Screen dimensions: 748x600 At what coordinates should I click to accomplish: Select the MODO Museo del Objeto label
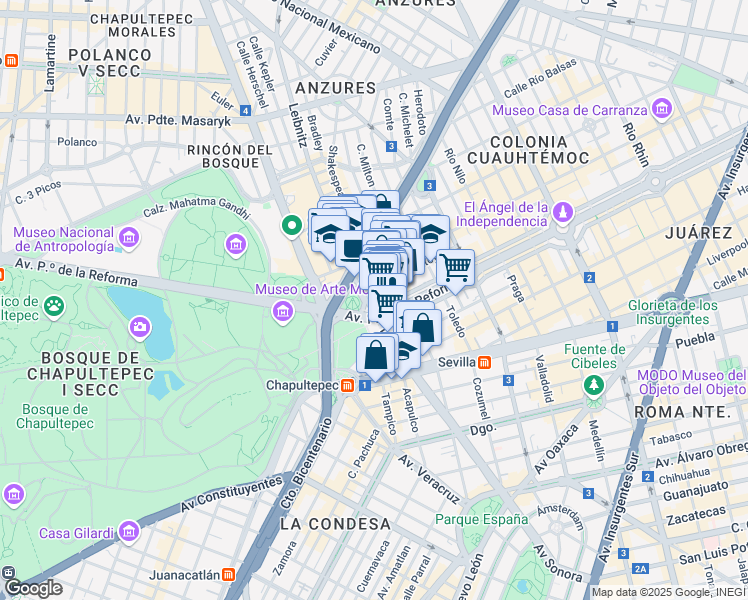pos(692,383)
